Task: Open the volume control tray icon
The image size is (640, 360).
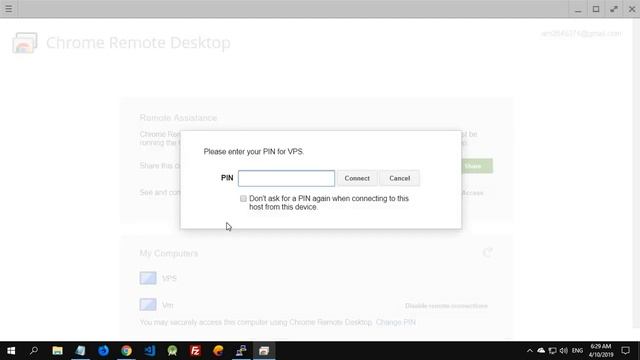Action: 564,351
